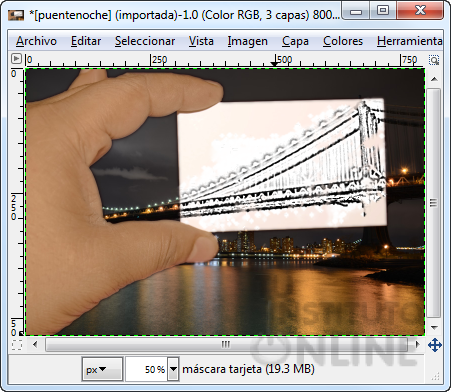
Task: Click the vertical scrollbar down arrow
Action: (x=434, y=327)
